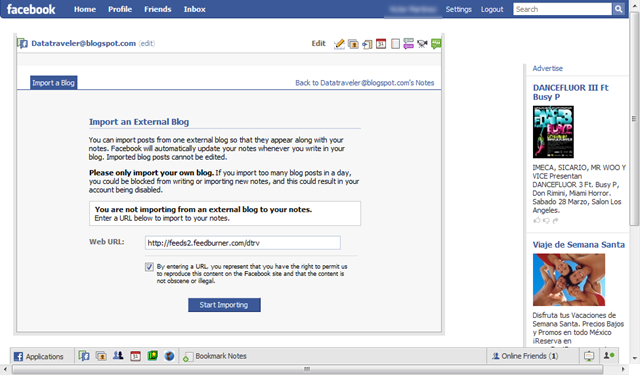
Task: Click the calendar events icon in the top toolbar
Action: tap(381, 44)
